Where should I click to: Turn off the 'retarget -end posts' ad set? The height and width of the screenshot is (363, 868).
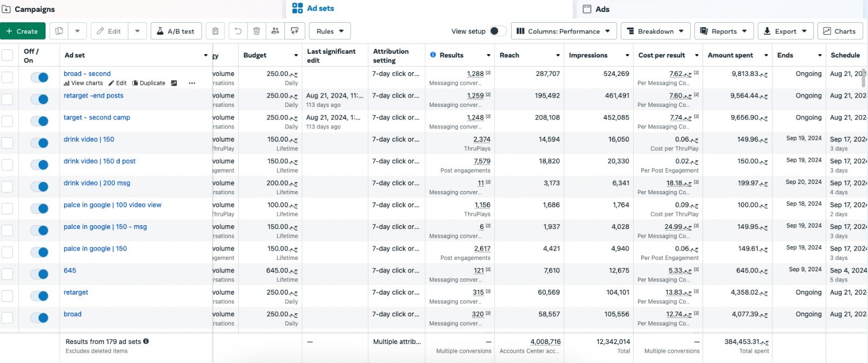[x=40, y=99]
